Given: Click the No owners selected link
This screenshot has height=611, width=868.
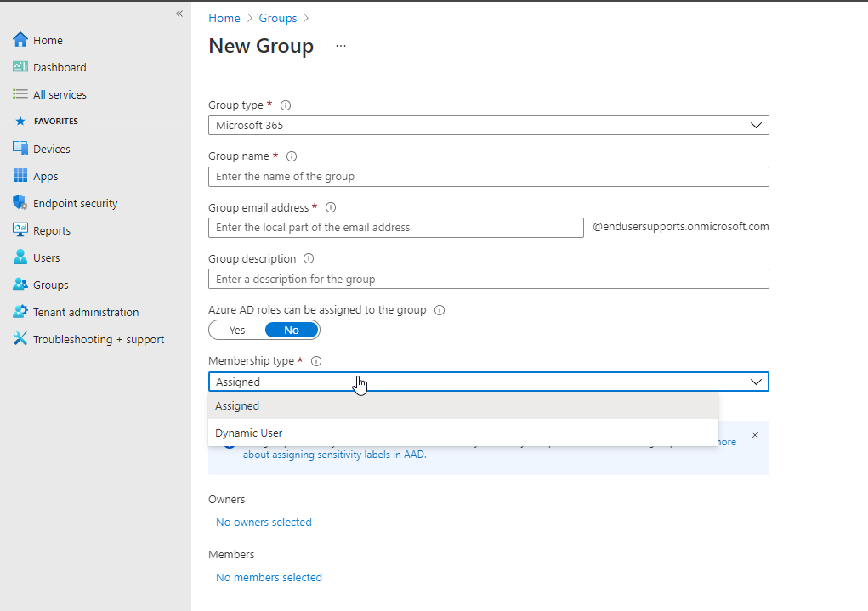Looking at the screenshot, I should 264,522.
